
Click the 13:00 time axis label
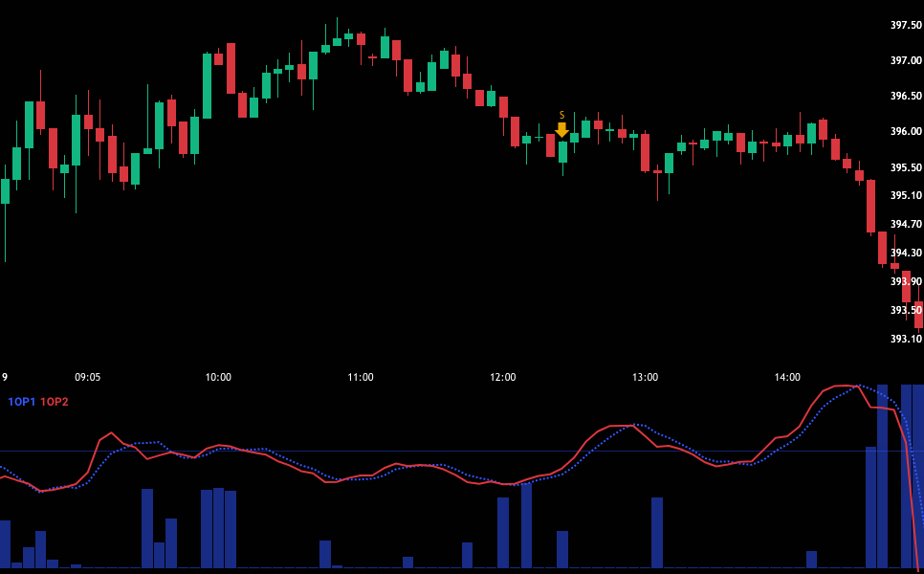tap(646, 377)
